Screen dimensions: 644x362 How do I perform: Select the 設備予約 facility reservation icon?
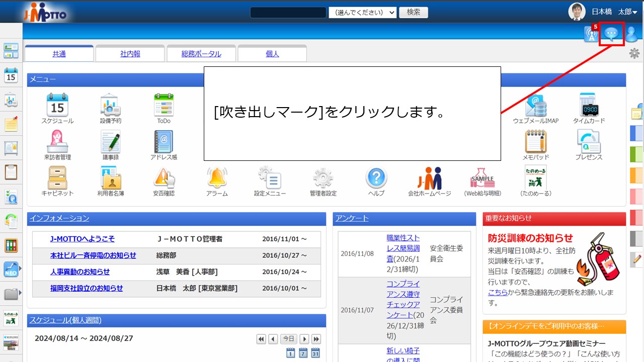point(111,107)
